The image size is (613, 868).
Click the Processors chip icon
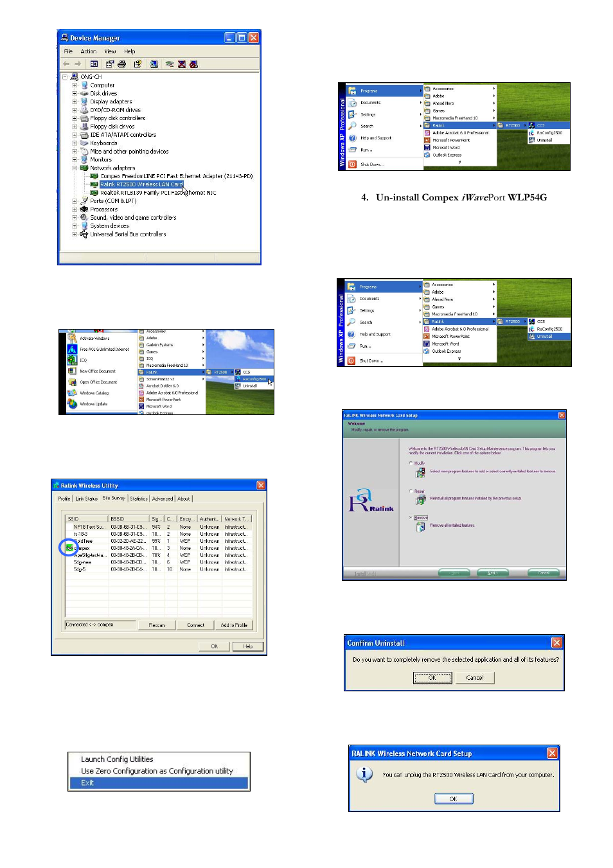point(84,209)
